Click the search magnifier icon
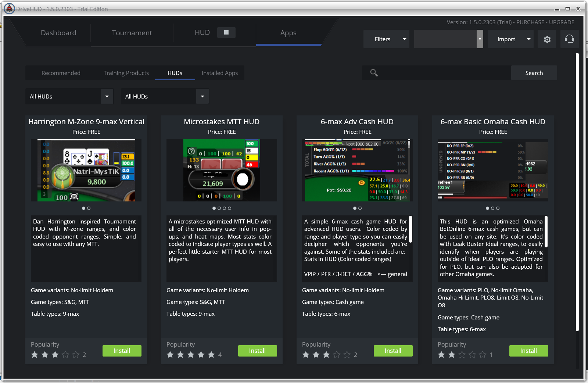Screen dimensions: 588x383 [374, 73]
